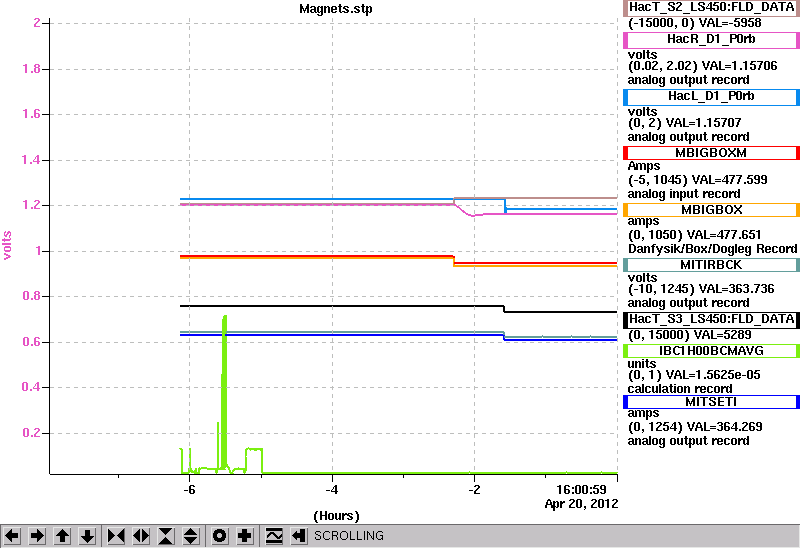This screenshot has height=548, width=800.
Task: Click the SCROLLING status label
Action: 348,536
